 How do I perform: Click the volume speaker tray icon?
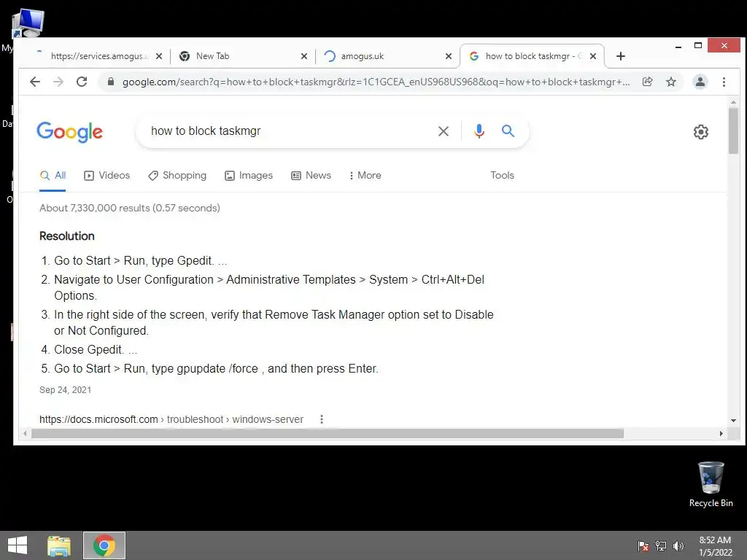(x=678, y=545)
